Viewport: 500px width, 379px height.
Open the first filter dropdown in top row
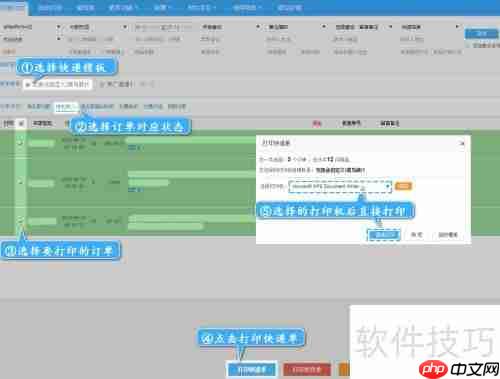[x=31, y=27]
